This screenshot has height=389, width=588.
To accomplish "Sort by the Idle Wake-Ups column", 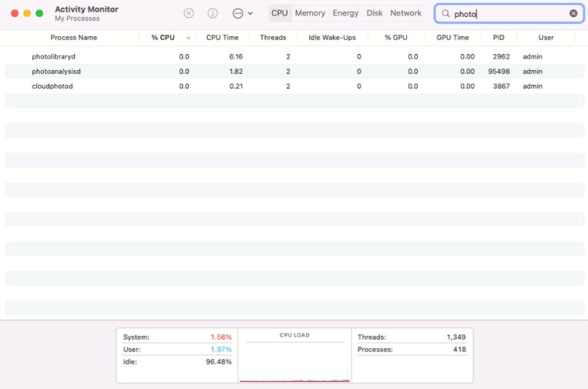I will pos(332,38).
